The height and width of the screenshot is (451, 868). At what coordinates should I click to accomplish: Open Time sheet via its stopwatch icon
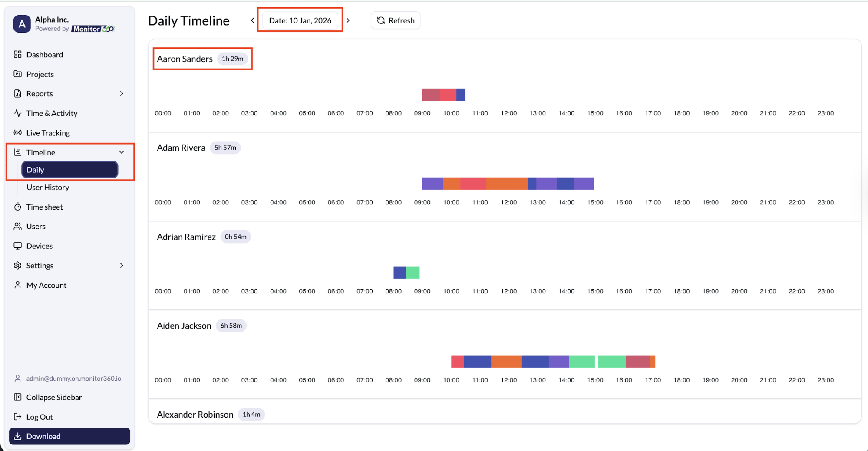click(x=17, y=207)
